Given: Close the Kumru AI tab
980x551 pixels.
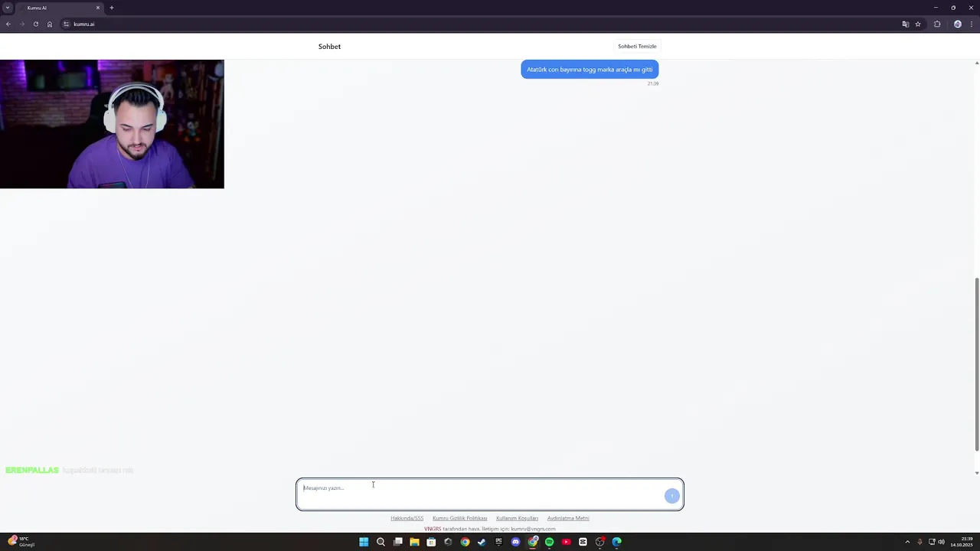Looking at the screenshot, I should click(98, 8).
